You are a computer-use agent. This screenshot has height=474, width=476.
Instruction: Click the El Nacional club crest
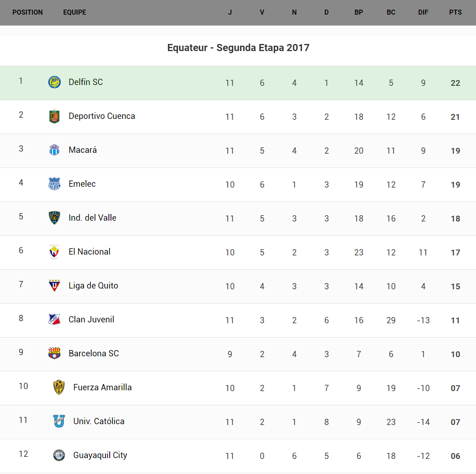point(54,252)
